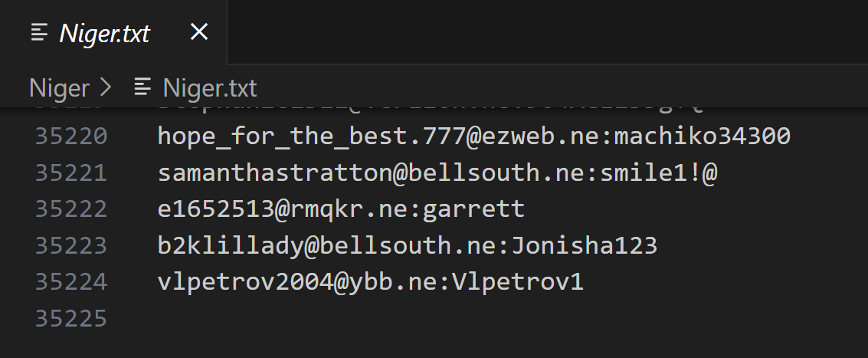Click line number 35225 in the gutter

click(x=71, y=318)
